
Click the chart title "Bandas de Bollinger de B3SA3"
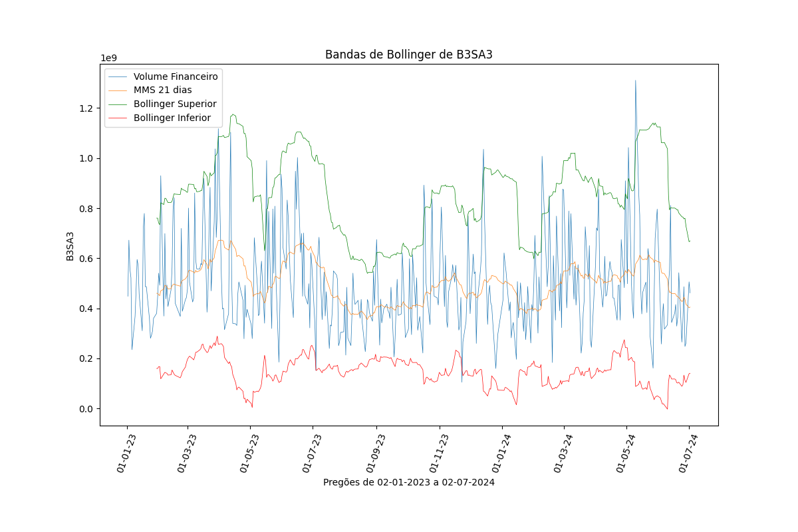pos(408,55)
